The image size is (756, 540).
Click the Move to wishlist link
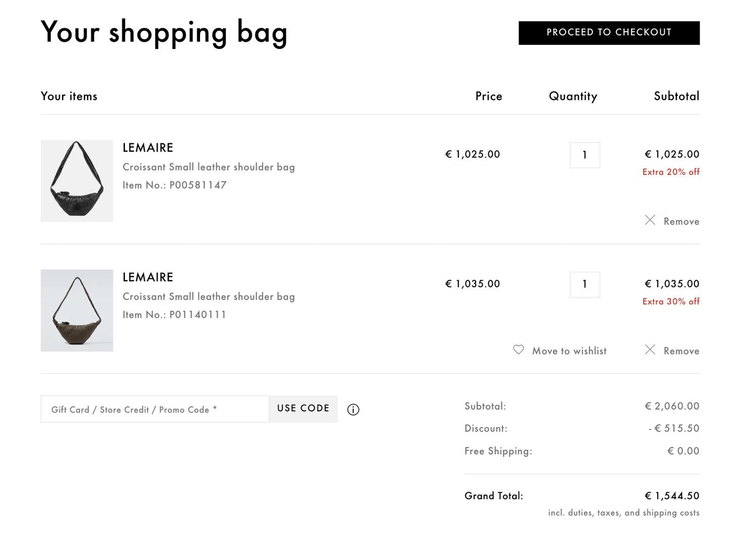coord(569,351)
